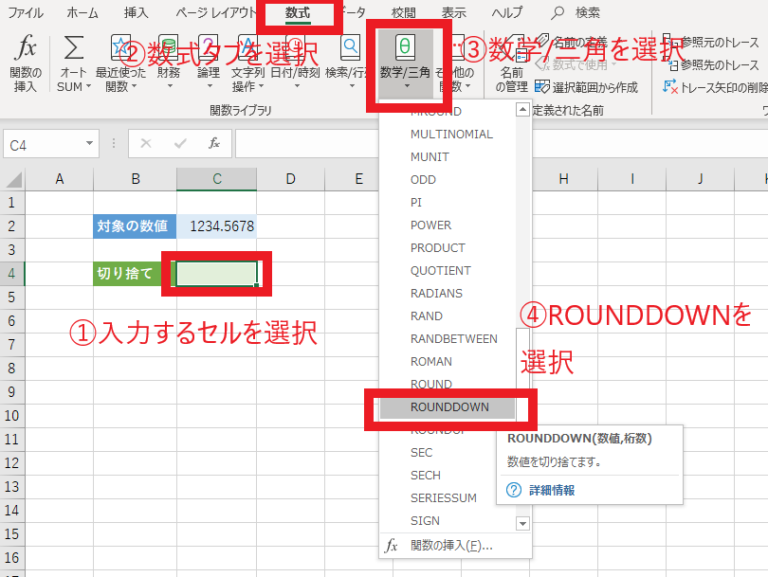Click the 検索 magnifier in ribbon tabs

pos(557,13)
